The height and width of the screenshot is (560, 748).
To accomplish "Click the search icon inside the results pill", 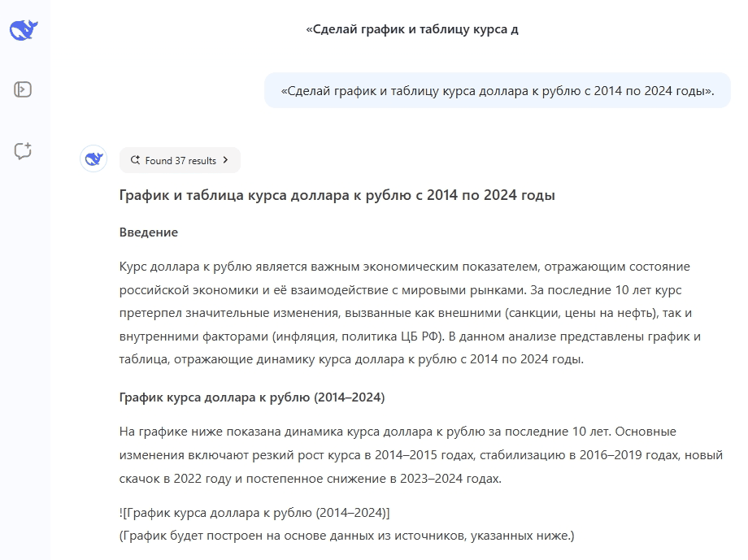I will coord(134,160).
